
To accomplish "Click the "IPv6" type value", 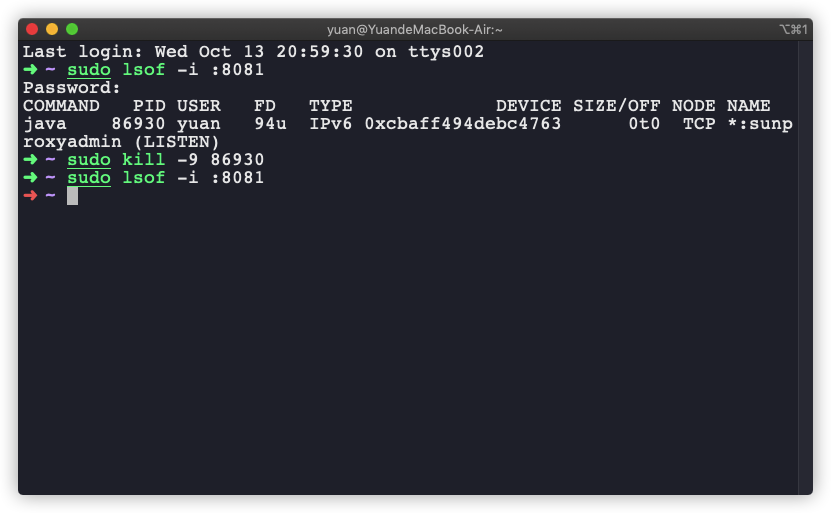I will [x=331, y=124].
